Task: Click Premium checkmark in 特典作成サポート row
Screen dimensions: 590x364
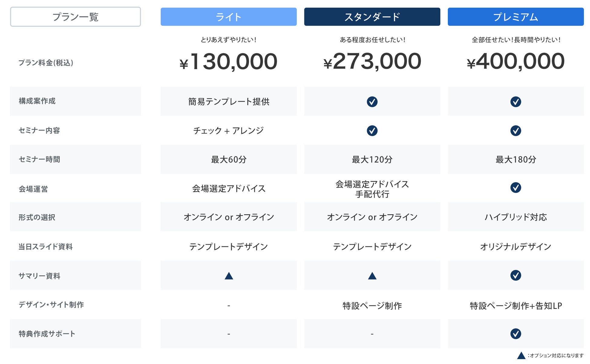Action: point(516,334)
